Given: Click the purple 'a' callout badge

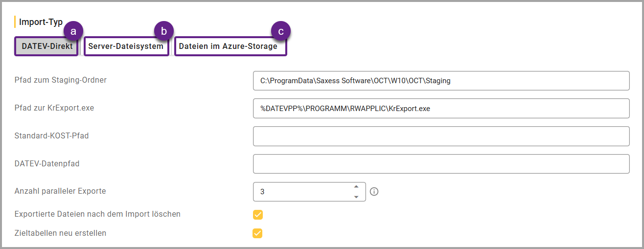Looking at the screenshot, I should pos(73,31).
